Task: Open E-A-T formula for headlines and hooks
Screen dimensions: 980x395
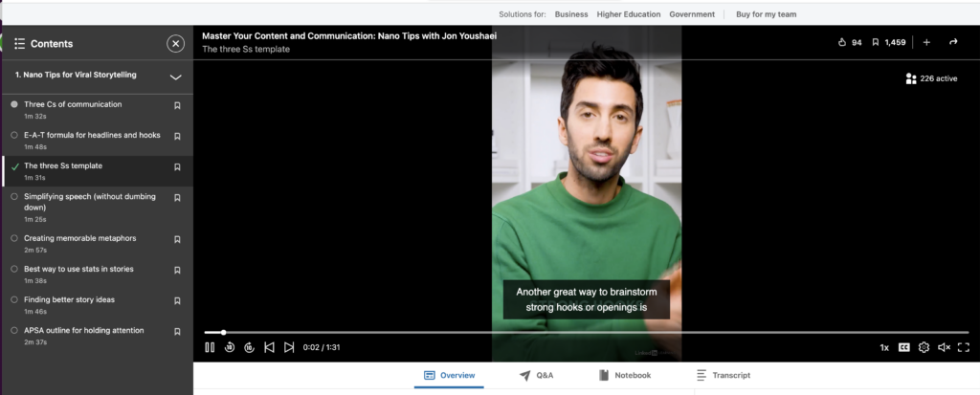Action: click(x=92, y=135)
